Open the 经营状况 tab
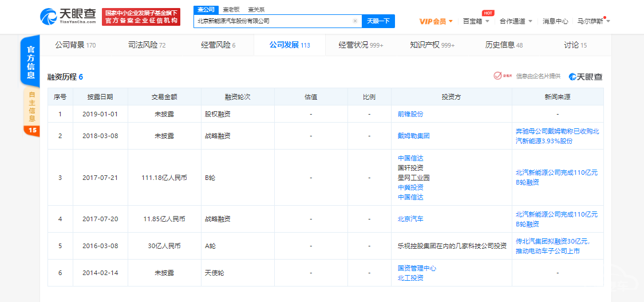644x302 pixels. pyautogui.click(x=361, y=45)
